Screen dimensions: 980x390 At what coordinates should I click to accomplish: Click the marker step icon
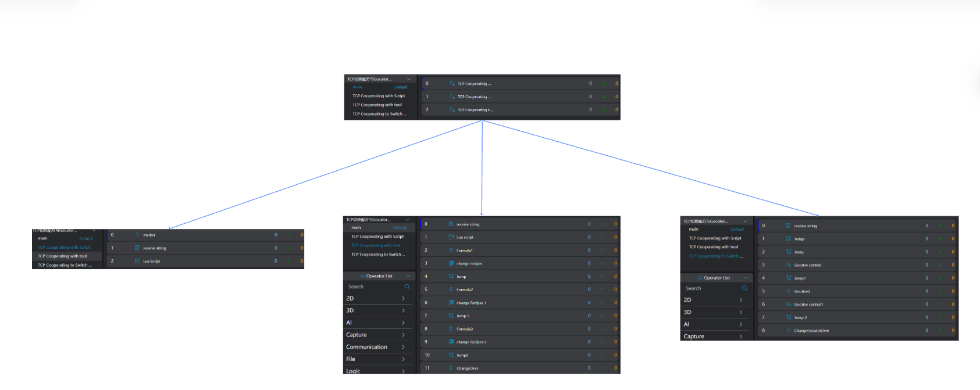137,235
